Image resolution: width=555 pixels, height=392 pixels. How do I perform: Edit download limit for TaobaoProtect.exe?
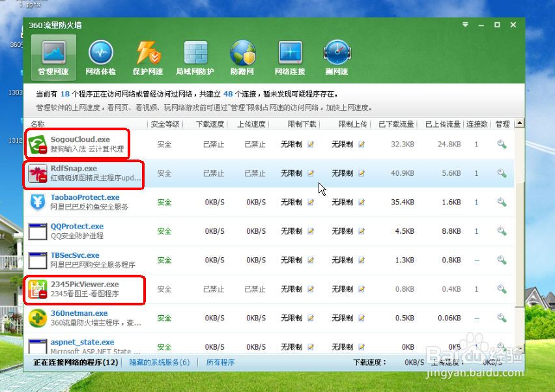(x=311, y=203)
